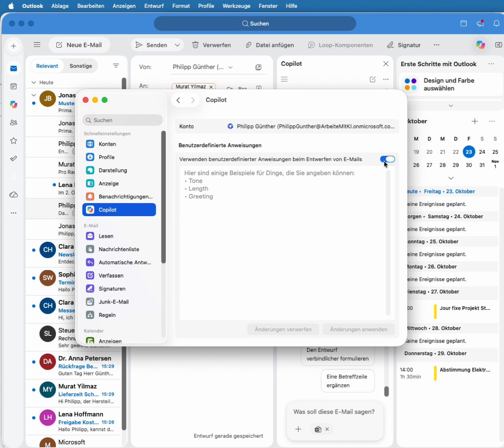This screenshot has height=448, width=504.
Task: Open message list filter icon
Action: pyautogui.click(x=116, y=66)
